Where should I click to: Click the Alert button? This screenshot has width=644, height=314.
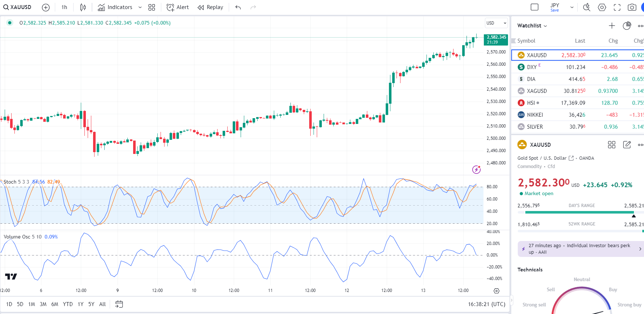point(178,7)
